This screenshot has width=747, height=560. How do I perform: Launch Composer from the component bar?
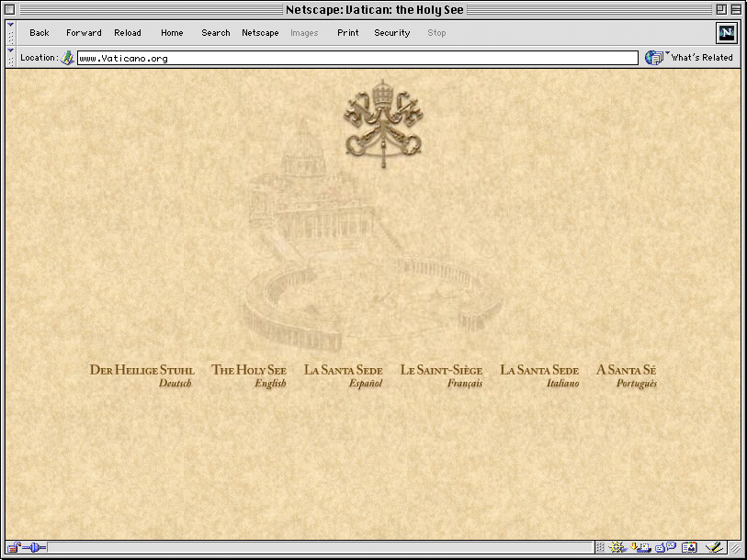714,548
